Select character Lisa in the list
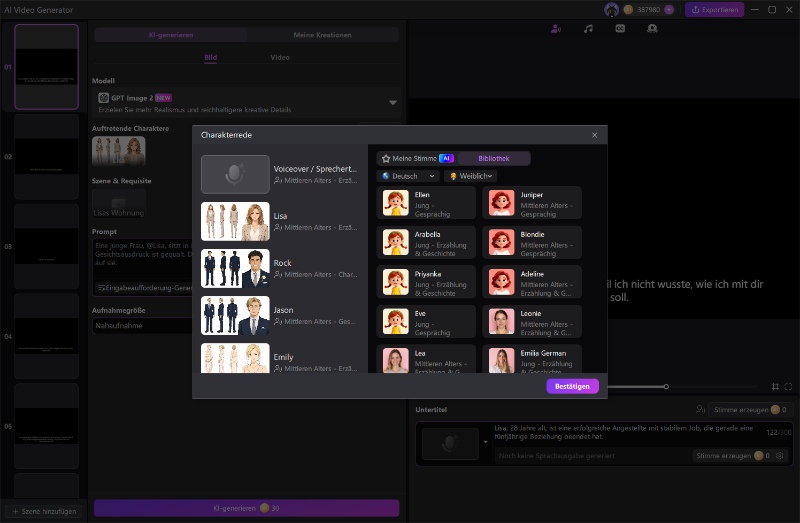Viewport: 800px width, 523px height. [x=280, y=221]
